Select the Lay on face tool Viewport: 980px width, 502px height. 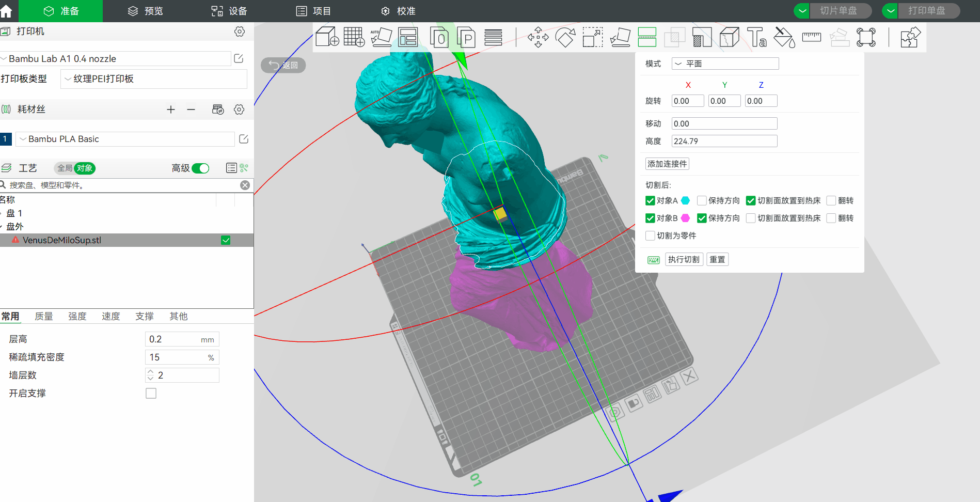click(620, 37)
